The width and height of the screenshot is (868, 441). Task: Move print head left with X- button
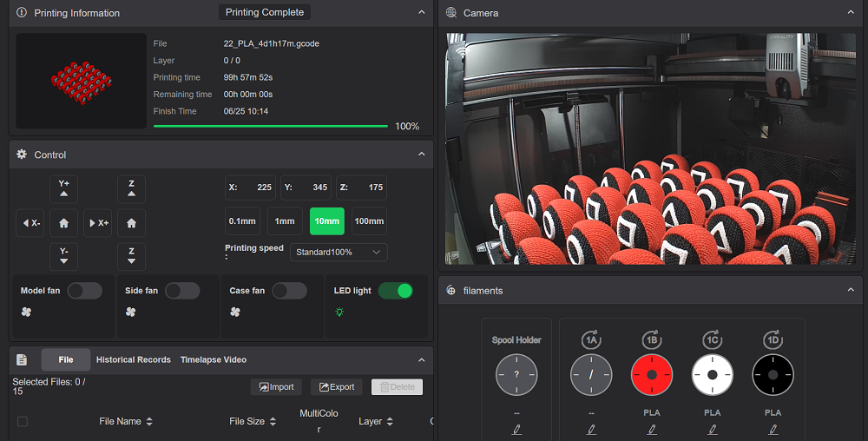click(x=30, y=223)
